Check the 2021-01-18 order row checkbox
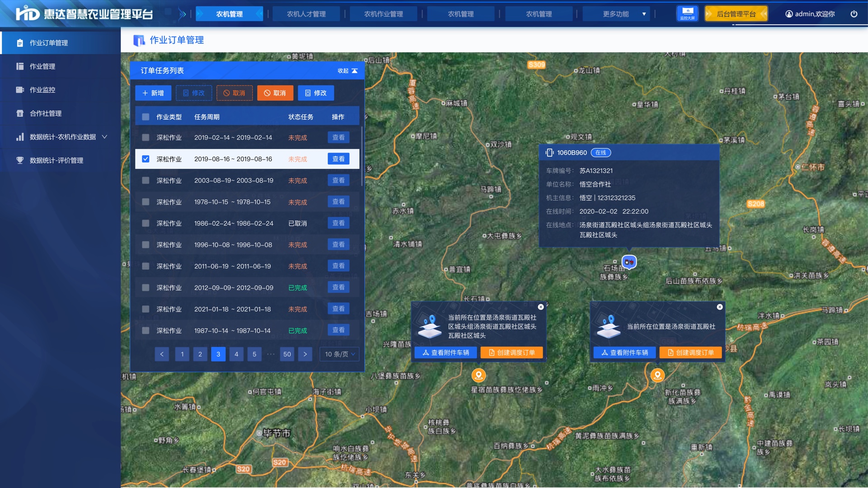Screen dimensions: 868x488 tap(145, 309)
